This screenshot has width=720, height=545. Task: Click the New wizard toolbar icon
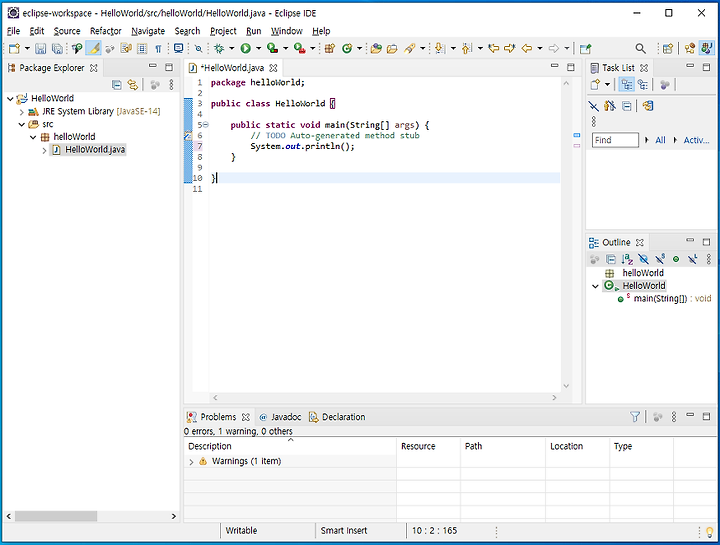coord(14,48)
